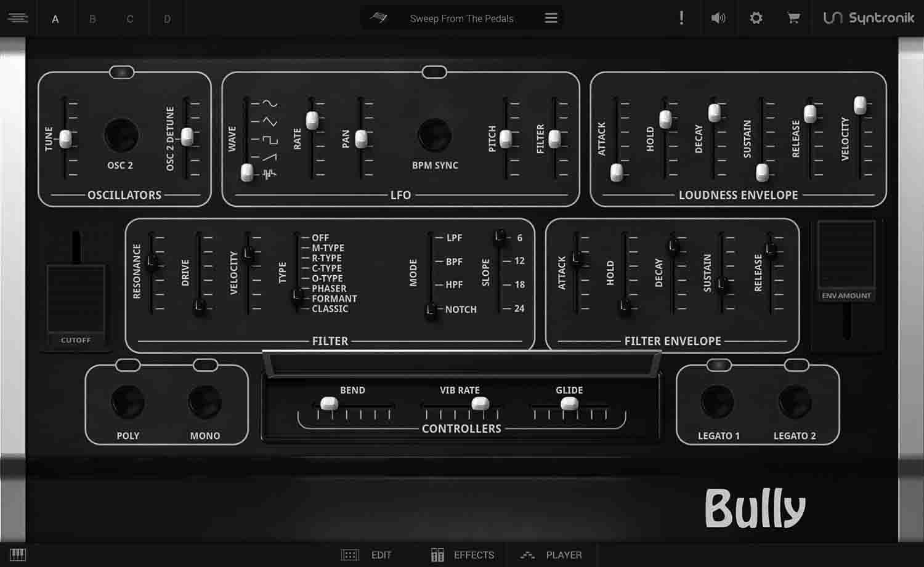
Task: Click the LFO FILTER slider handle
Action: 554,139
